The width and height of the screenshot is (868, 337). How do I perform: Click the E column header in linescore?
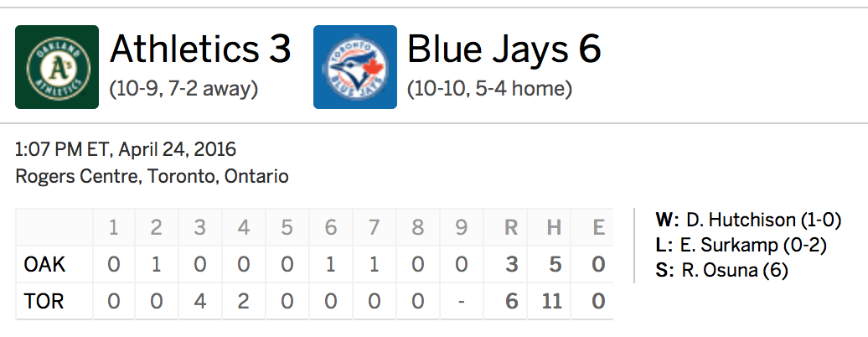click(x=598, y=228)
